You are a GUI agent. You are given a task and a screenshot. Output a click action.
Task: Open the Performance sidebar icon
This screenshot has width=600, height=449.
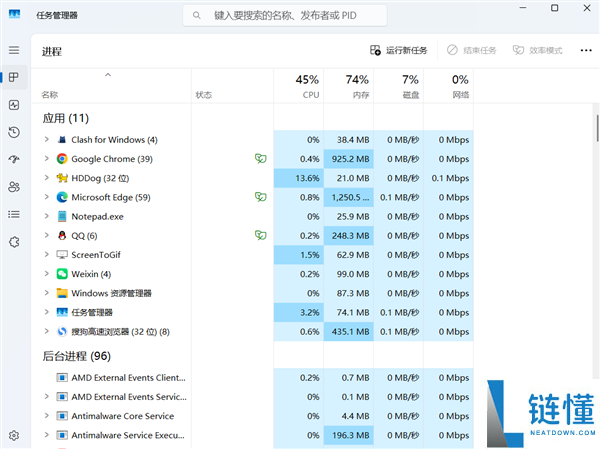click(x=14, y=105)
